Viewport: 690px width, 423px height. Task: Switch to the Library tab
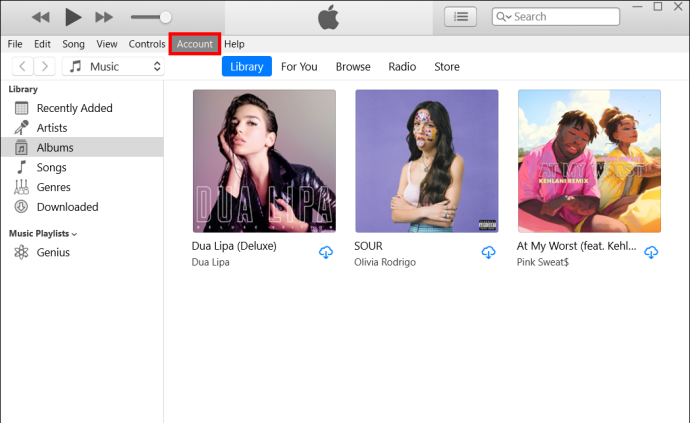tap(246, 66)
